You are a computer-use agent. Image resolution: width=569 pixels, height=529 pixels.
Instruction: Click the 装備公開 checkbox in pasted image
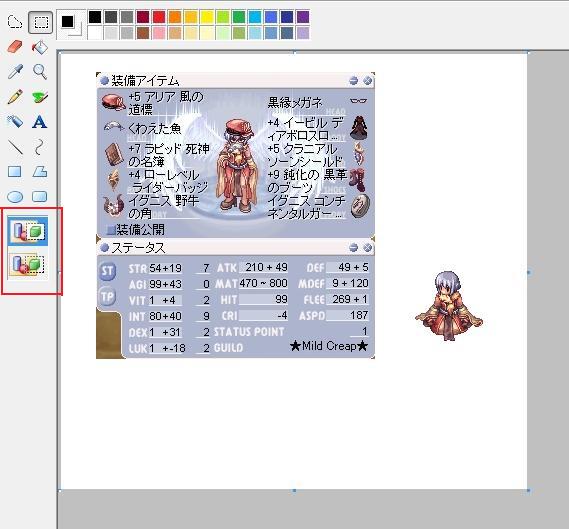tap(110, 230)
